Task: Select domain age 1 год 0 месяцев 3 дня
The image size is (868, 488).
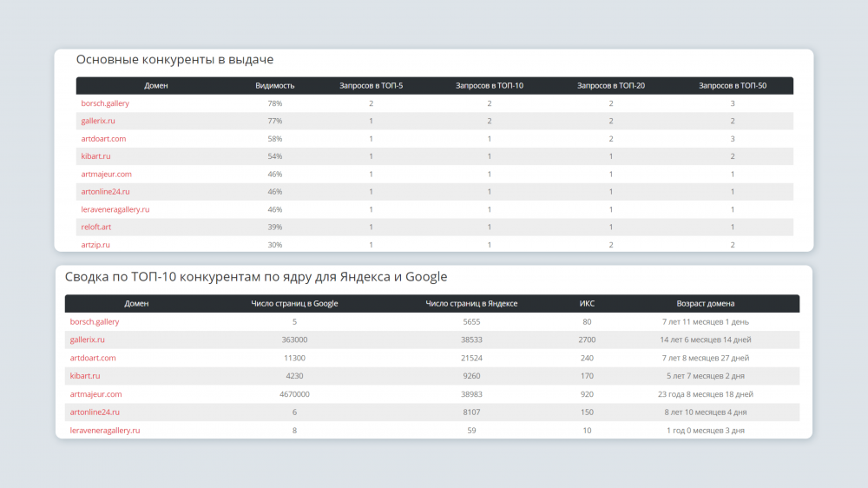Action: (x=705, y=431)
